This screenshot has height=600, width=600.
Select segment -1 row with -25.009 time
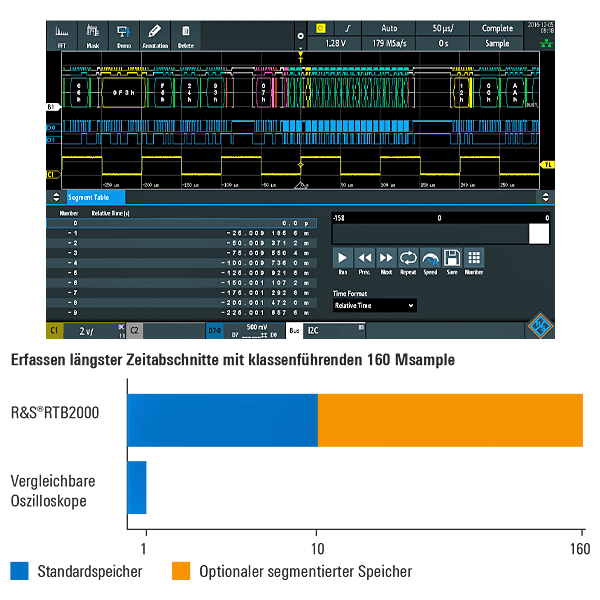[x=182, y=233]
